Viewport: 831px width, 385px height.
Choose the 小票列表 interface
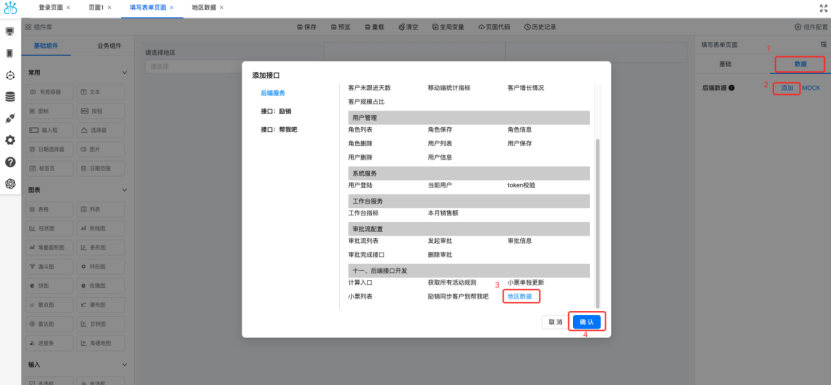pos(360,296)
